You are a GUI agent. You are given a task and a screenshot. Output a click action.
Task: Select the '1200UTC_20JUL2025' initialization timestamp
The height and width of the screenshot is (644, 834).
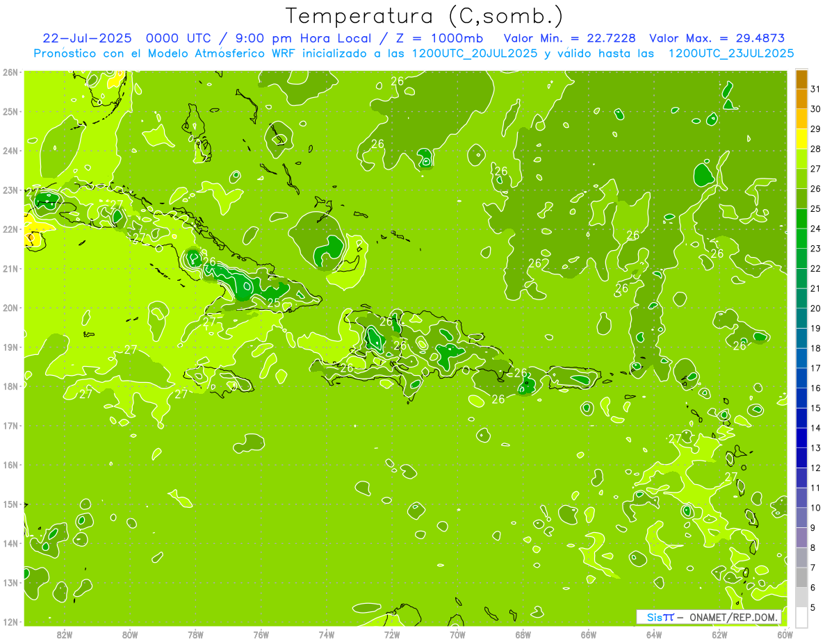coord(475,53)
